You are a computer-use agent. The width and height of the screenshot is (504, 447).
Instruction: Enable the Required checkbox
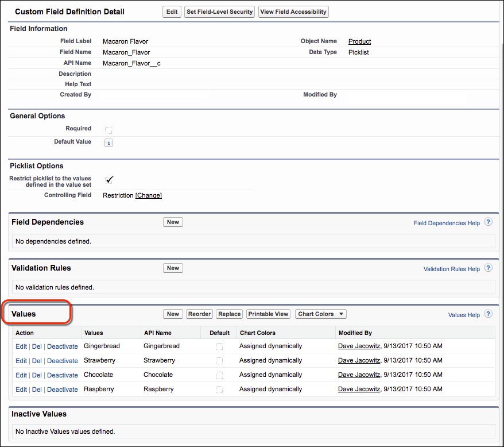pos(108,130)
